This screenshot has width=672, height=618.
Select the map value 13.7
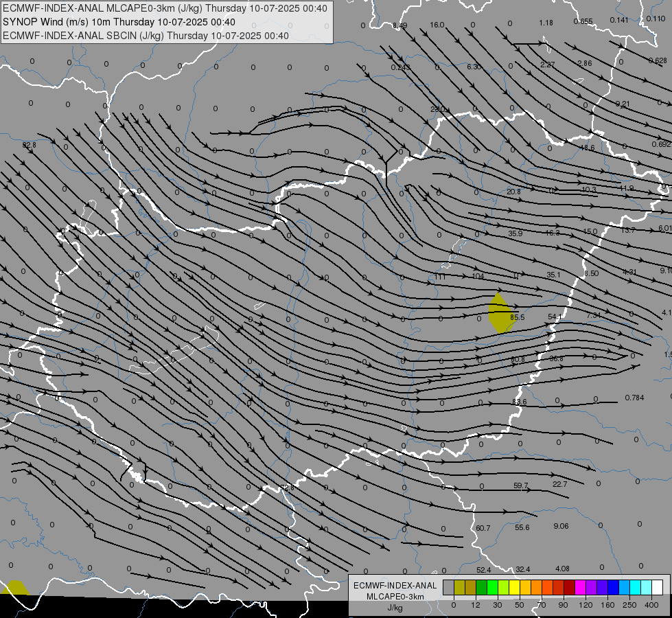628,230
